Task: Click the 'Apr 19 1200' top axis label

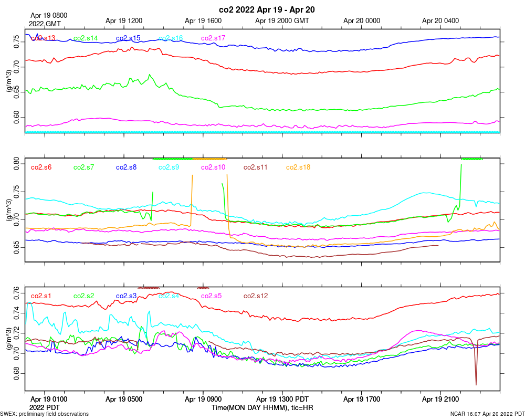Action: click(x=124, y=21)
